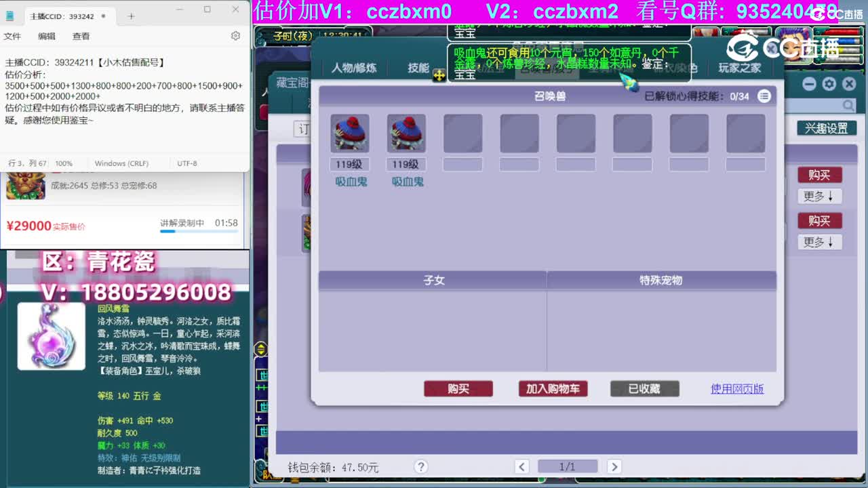Click UTF-8 encoding in status bar
This screenshot has height=488, width=868.
pos(187,163)
